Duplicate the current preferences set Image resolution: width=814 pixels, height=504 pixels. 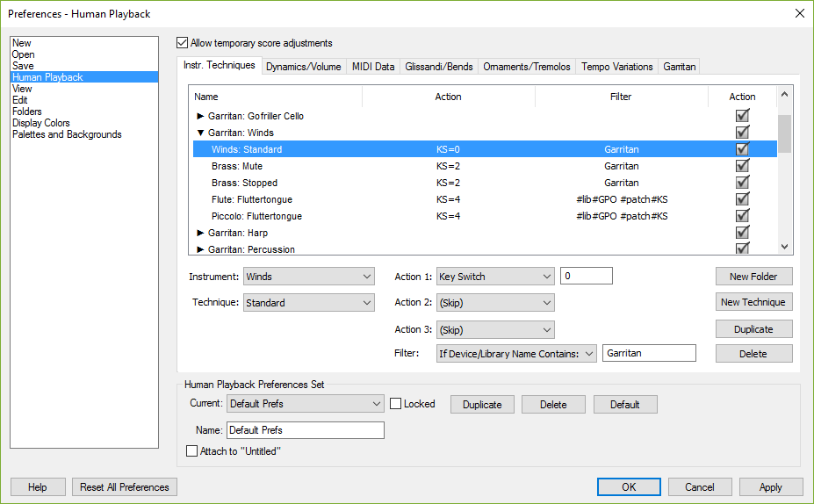(482, 405)
